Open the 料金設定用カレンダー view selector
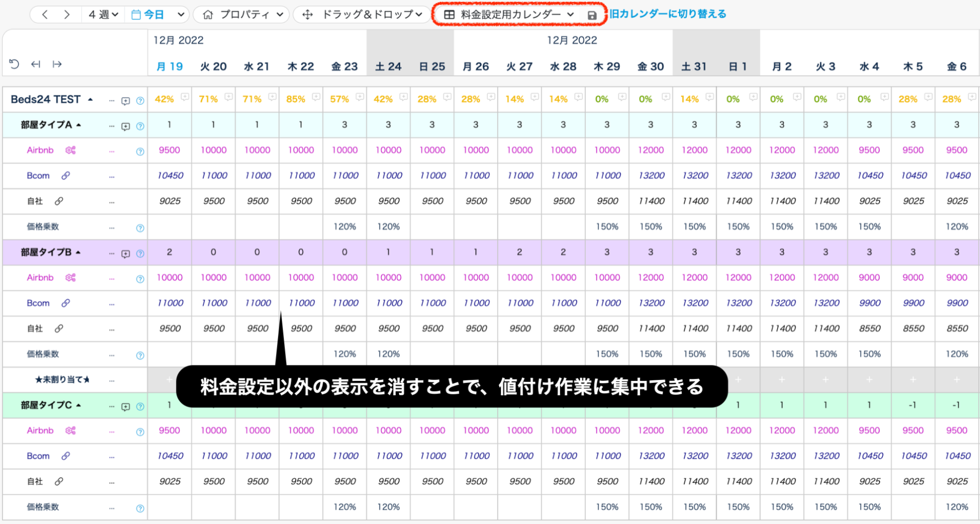 [509, 15]
